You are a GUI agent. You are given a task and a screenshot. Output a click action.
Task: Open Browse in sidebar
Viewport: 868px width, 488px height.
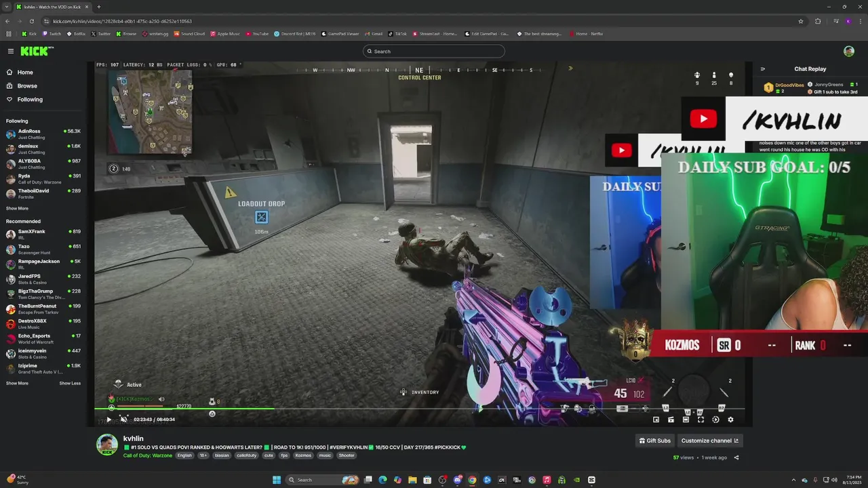click(x=27, y=86)
